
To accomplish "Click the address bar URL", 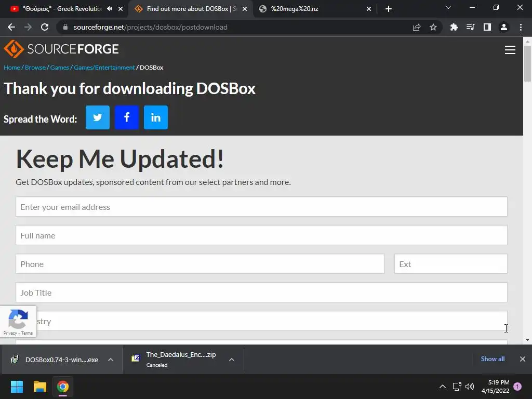I will coord(150,27).
